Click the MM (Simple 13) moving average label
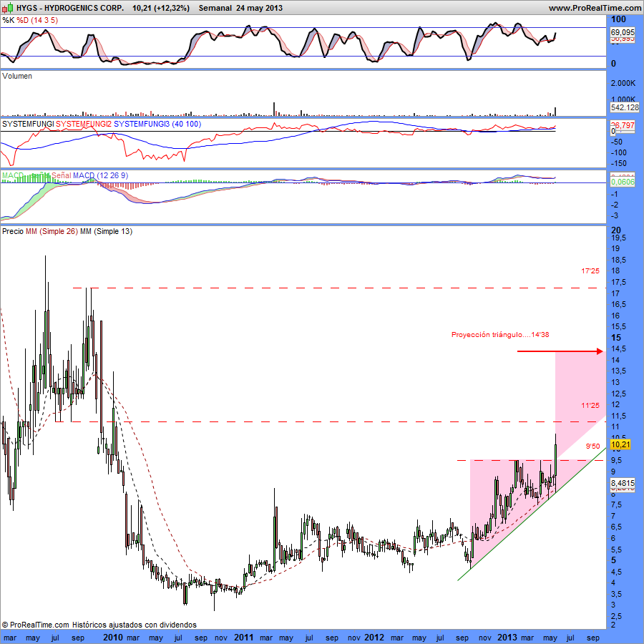 [106, 231]
